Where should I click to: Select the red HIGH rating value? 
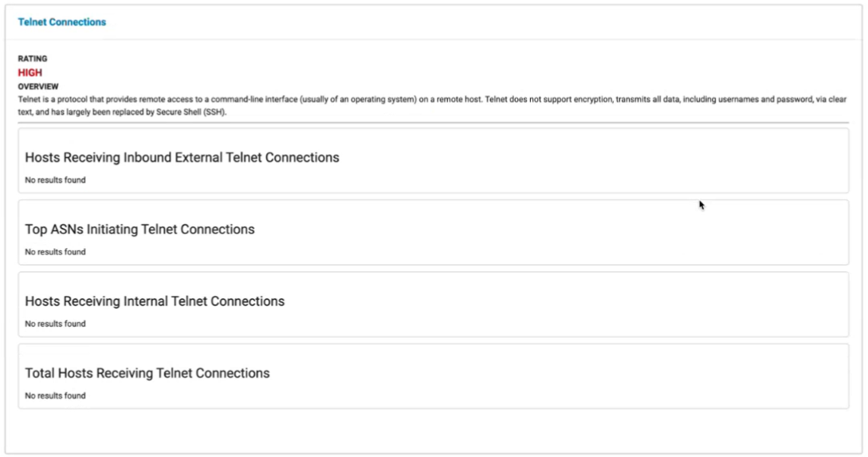tap(30, 73)
